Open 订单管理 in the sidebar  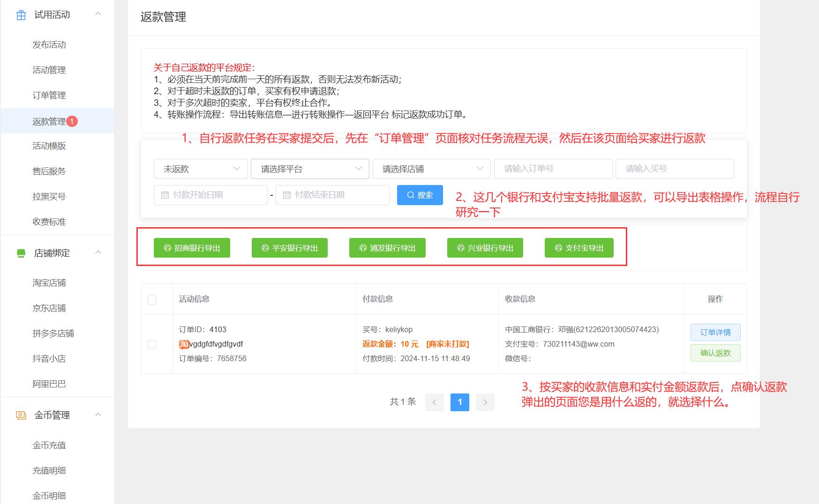pyautogui.click(x=49, y=96)
